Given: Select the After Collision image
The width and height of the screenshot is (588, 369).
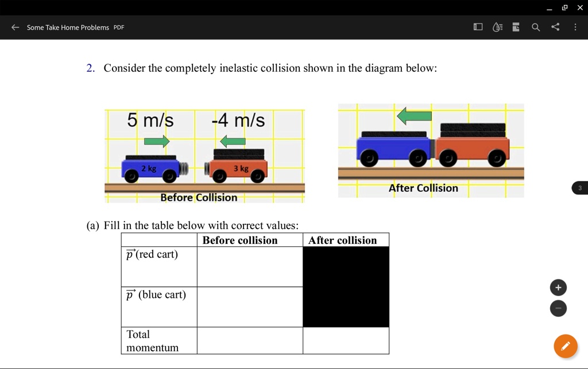Looking at the screenshot, I should click(431, 150).
